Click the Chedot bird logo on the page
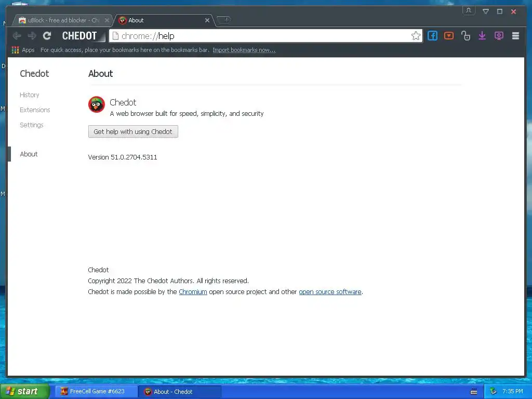Viewport: 532px width, 399px height. 96,104
